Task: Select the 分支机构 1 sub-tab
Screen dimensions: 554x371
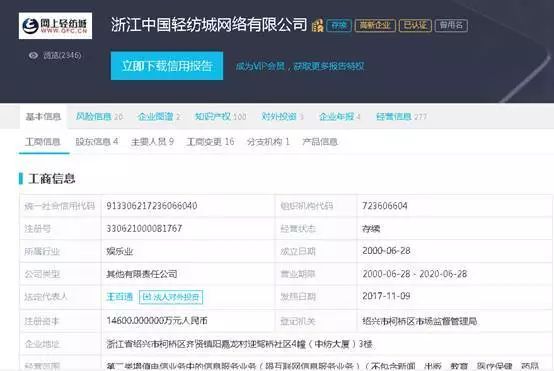Action: (268, 142)
